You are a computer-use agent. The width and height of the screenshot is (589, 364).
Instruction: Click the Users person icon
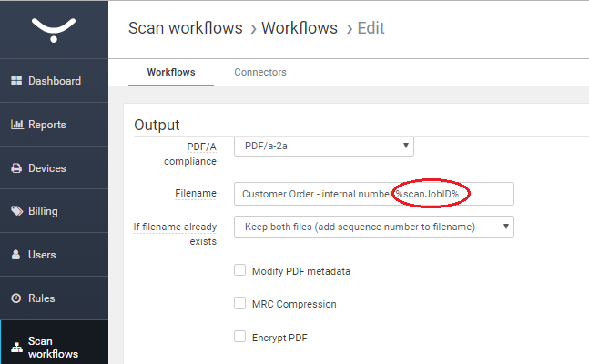16,255
